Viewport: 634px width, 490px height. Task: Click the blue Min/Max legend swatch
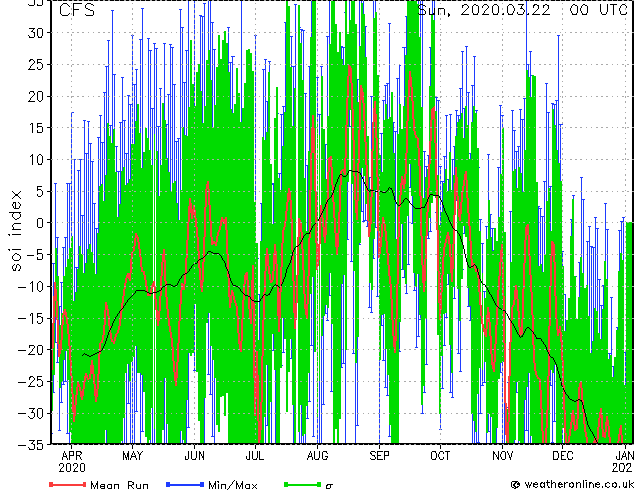[x=185, y=484]
